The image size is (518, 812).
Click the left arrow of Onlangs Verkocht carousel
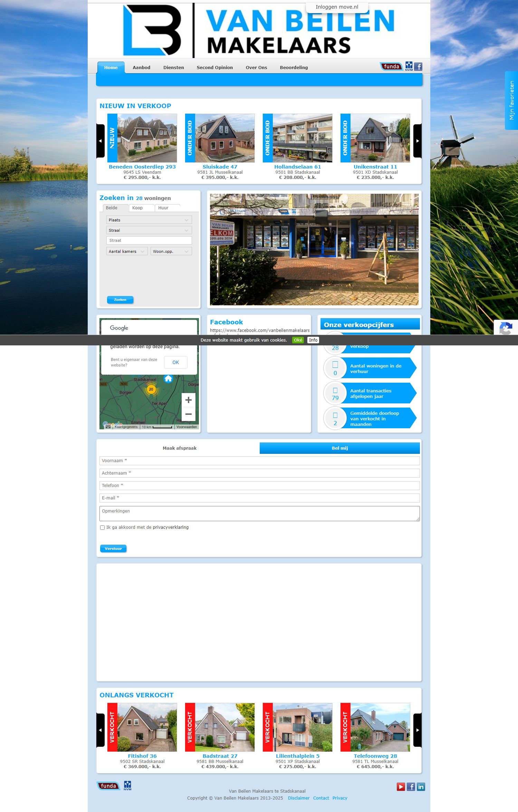[100, 730]
